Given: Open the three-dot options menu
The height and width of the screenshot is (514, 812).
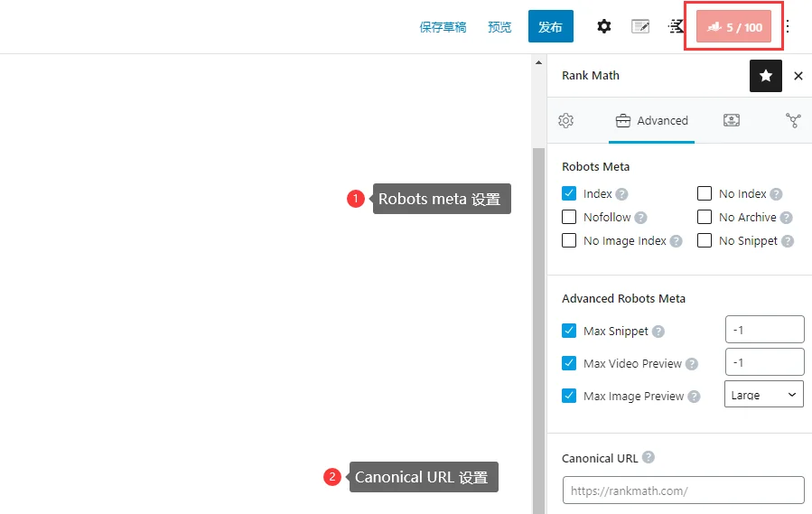Looking at the screenshot, I should (x=787, y=26).
